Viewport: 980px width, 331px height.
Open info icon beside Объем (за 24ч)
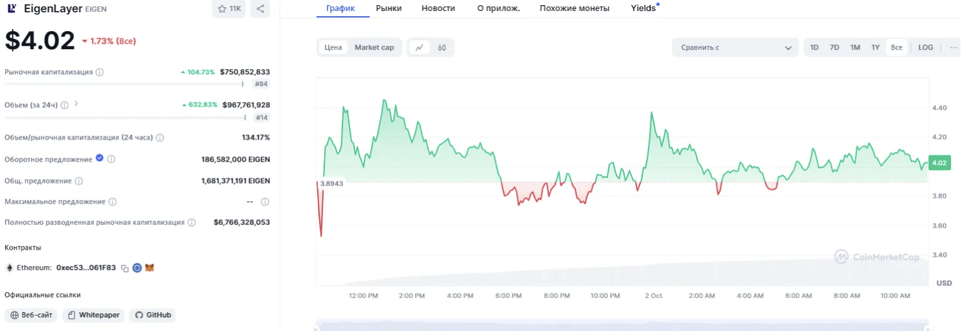tap(65, 105)
